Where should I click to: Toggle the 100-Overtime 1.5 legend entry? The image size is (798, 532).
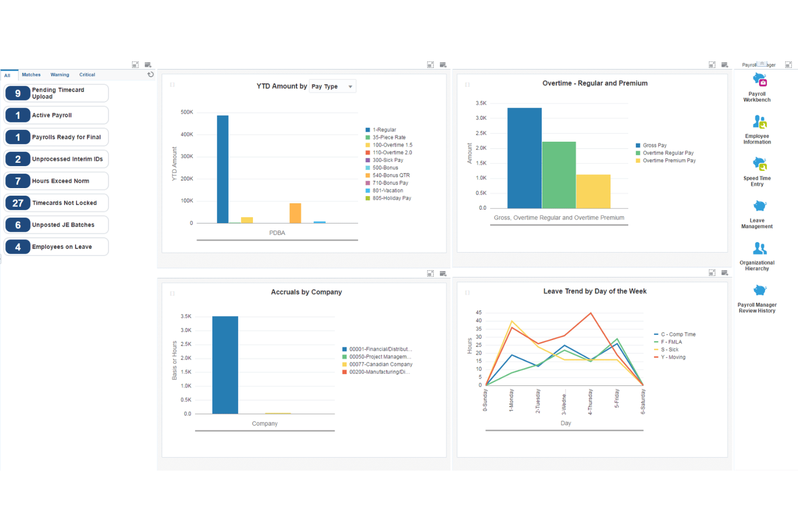pos(389,145)
